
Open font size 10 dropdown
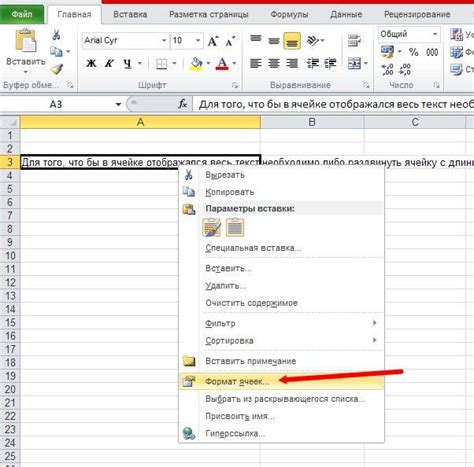tap(198, 40)
